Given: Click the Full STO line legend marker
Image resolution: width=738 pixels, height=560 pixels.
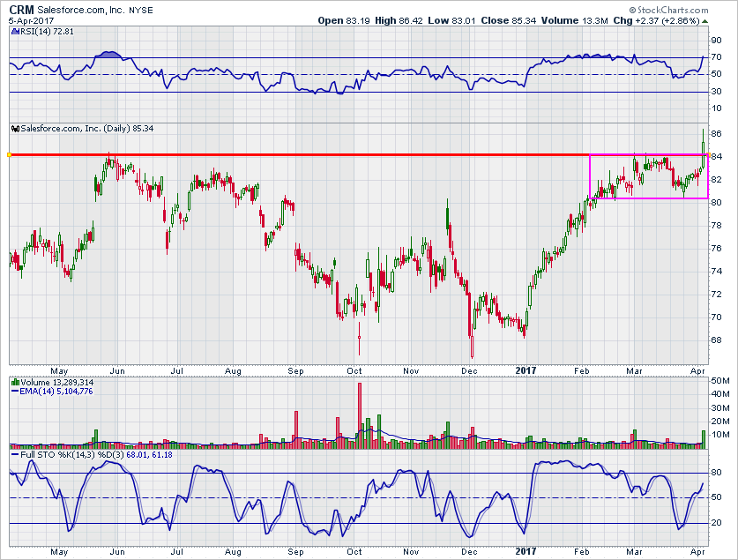Looking at the screenshot, I should [14, 454].
